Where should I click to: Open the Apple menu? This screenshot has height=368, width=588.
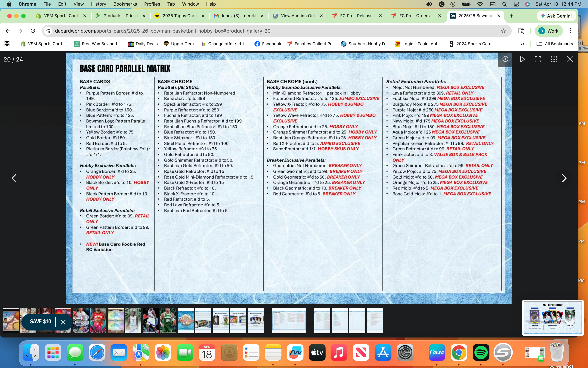tap(9, 4)
